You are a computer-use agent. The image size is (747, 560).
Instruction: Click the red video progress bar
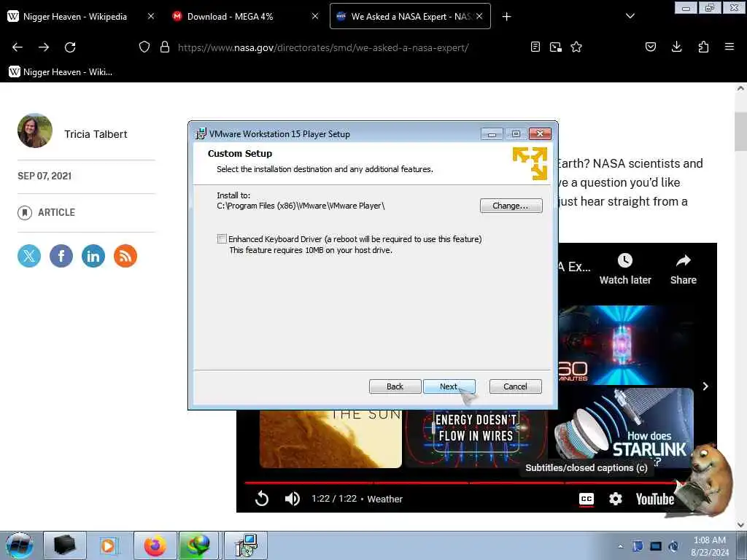[x=460, y=483]
